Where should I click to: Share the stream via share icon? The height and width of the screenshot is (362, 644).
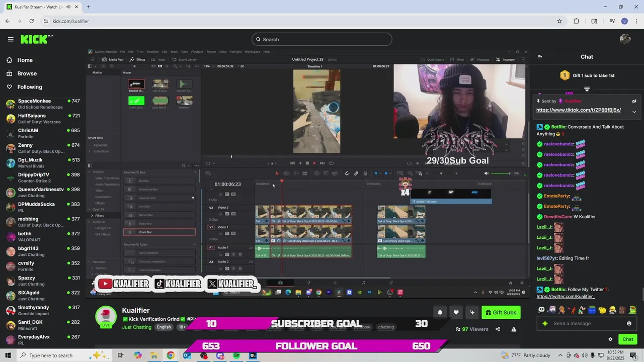pos(498,329)
